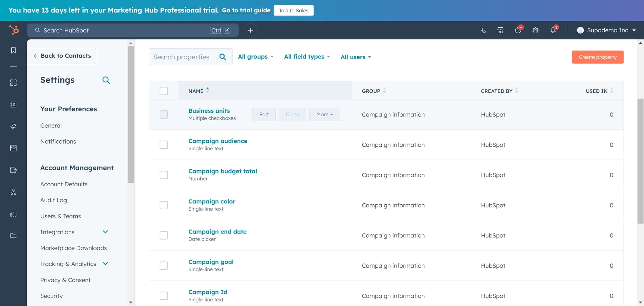Expand the More dropdown for Business units
The width and height of the screenshot is (644, 306).
coord(325,115)
